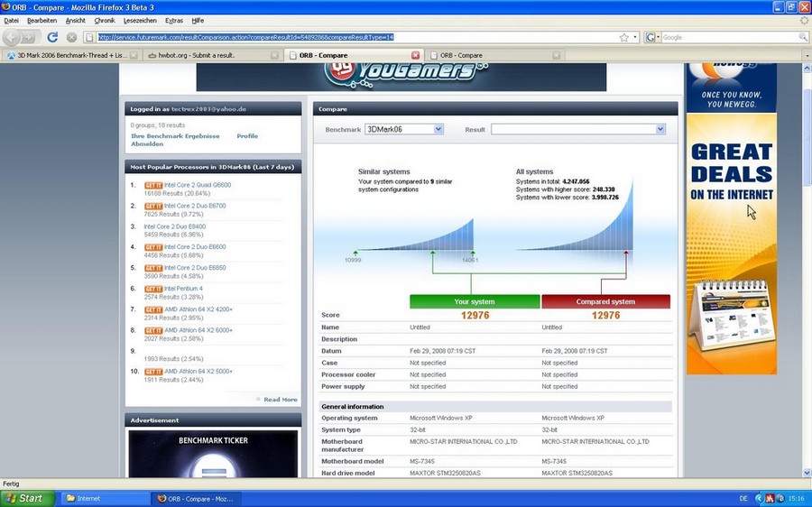Image resolution: width=812 pixels, height=507 pixels.
Task: Click the red Compared system header
Action: coord(605,302)
